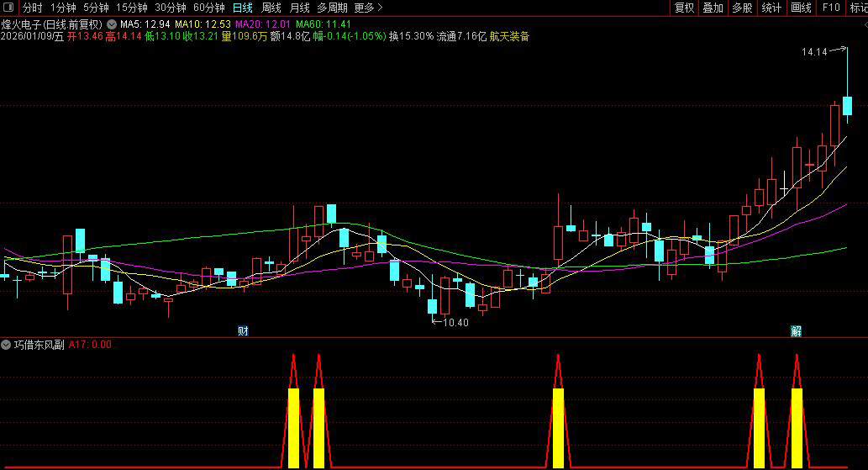Open the 多股 multi-stock view

point(742,8)
